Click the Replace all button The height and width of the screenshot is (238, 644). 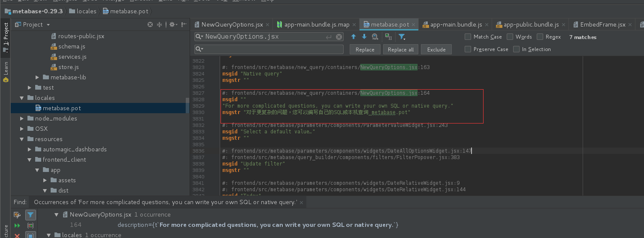coord(401,49)
